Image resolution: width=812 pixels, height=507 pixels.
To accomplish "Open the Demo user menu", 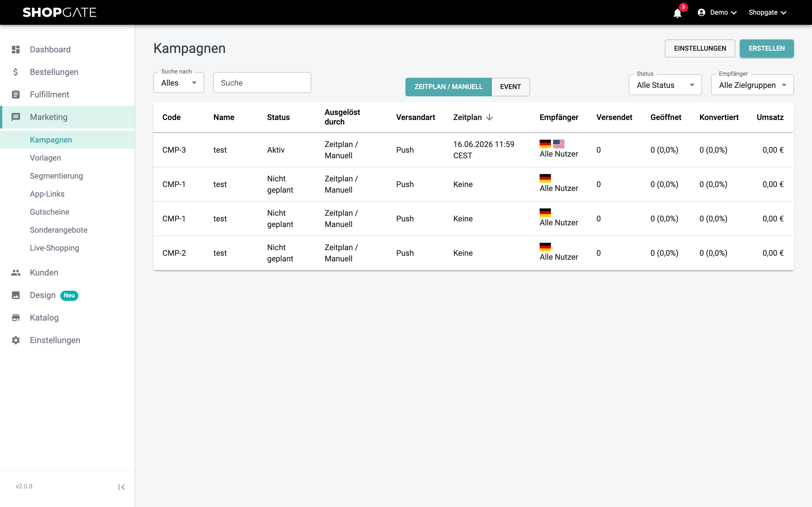I will 717,12.
